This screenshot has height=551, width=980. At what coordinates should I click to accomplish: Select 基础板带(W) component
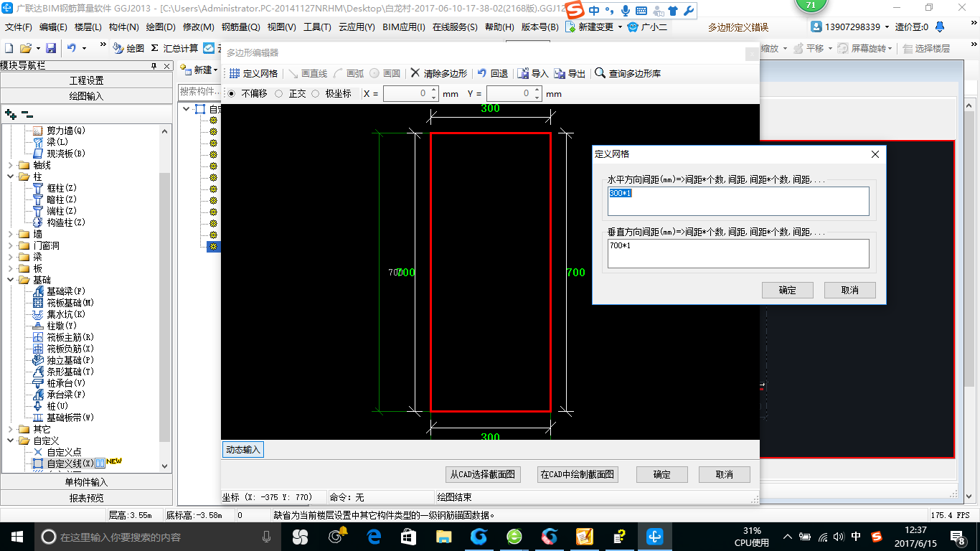(70, 418)
